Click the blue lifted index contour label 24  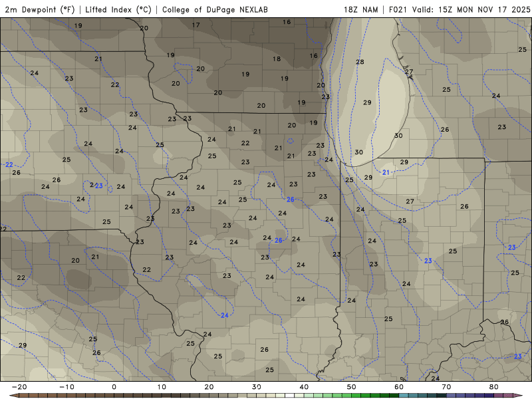pyautogui.click(x=225, y=315)
